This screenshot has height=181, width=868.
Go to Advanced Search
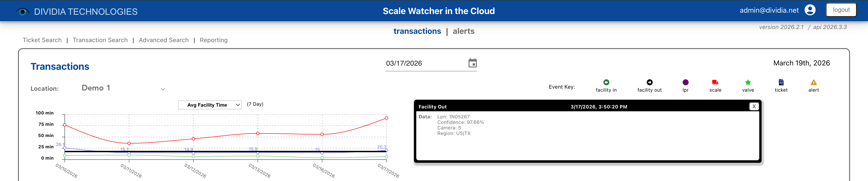[x=163, y=40]
